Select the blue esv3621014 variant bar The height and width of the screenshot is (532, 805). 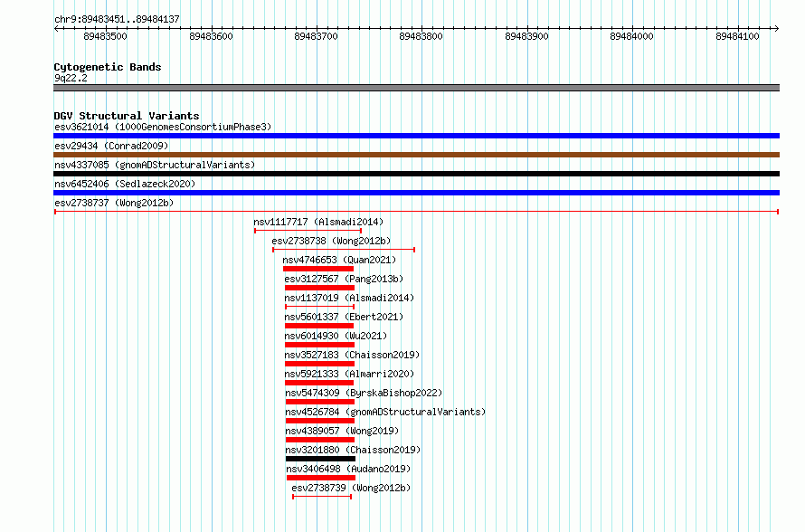click(x=416, y=136)
